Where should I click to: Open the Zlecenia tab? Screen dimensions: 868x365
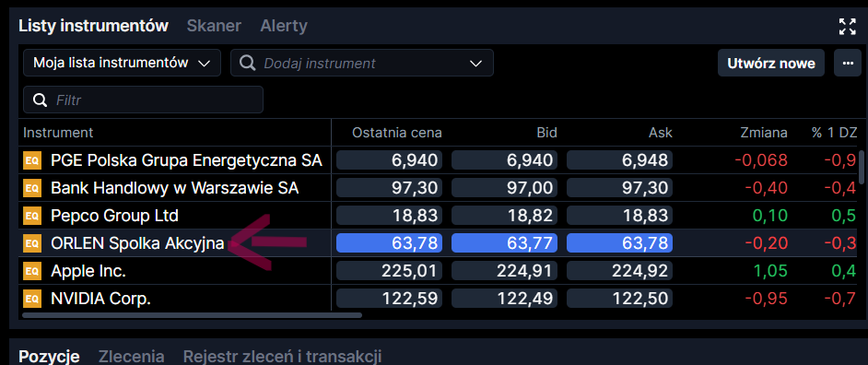131,356
